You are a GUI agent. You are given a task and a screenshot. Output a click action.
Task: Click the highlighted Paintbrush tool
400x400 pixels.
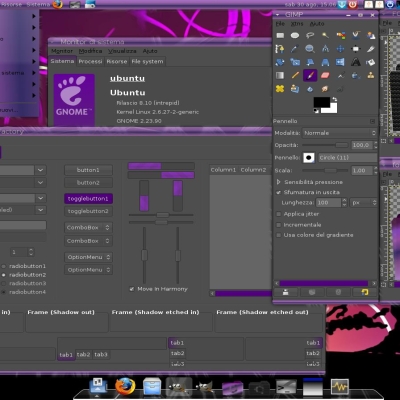tap(310, 76)
